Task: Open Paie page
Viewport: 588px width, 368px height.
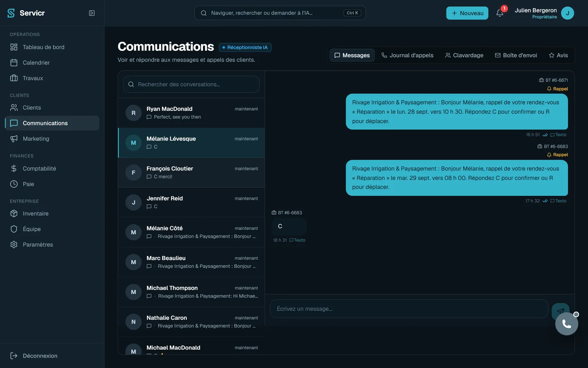Action: (52, 184)
